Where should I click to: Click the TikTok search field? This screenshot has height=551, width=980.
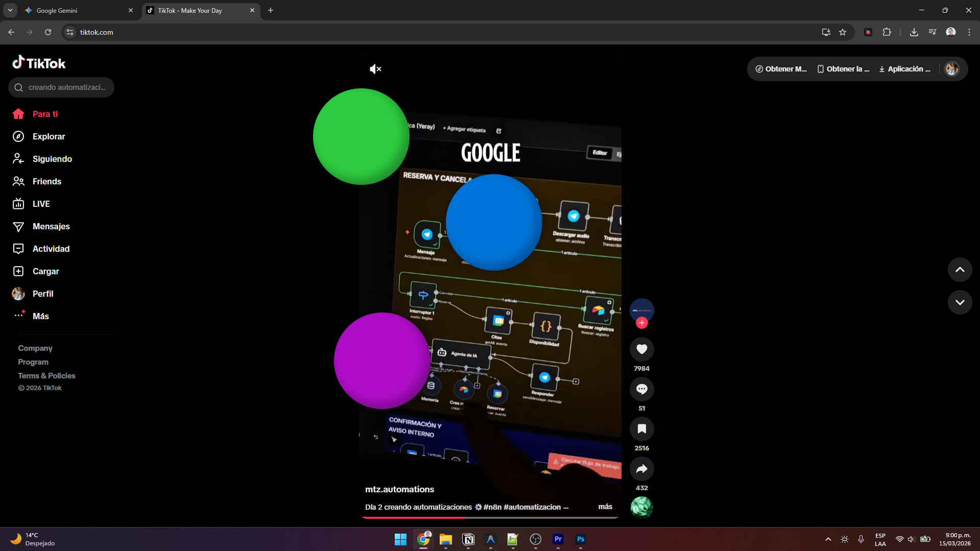[61, 87]
